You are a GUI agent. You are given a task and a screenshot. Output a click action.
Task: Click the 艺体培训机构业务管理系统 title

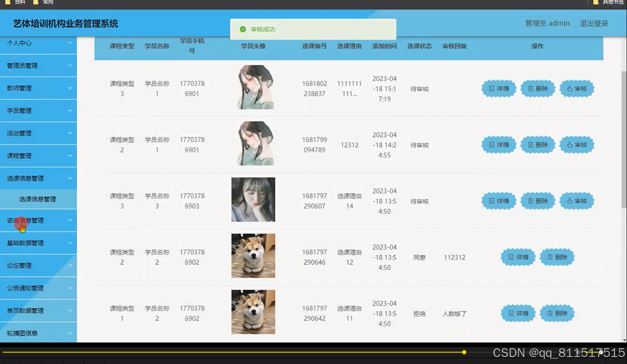coord(65,24)
